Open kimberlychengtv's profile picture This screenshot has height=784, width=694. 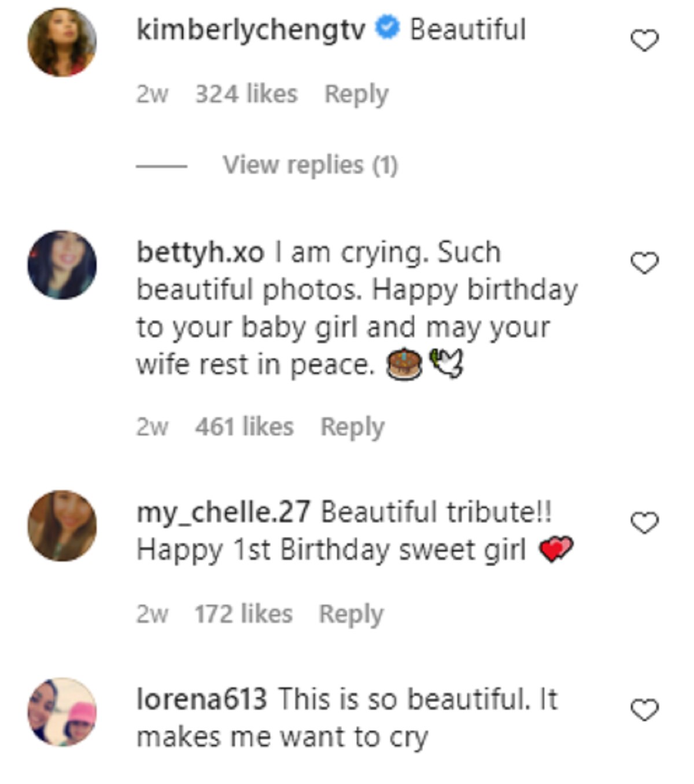click(x=62, y=42)
